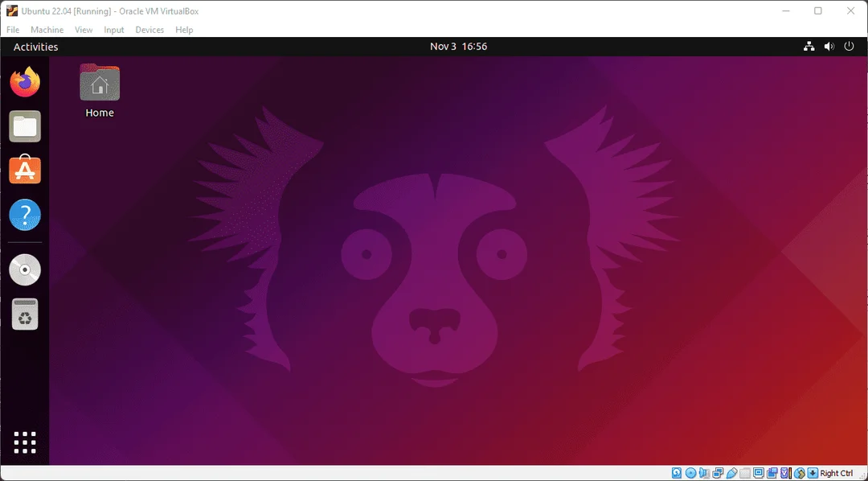Minimize the VirtualBox window

785,11
